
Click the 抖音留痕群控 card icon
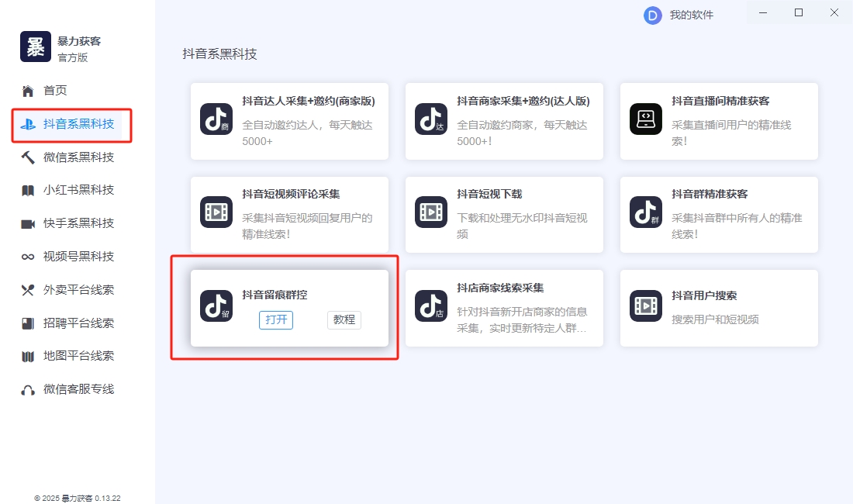click(x=216, y=306)
